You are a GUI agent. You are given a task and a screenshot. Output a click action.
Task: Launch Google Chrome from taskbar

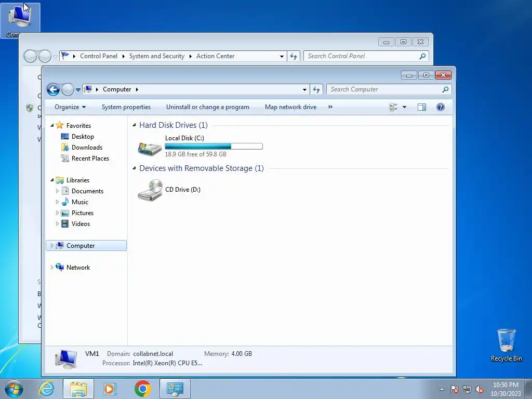point(142,389)
